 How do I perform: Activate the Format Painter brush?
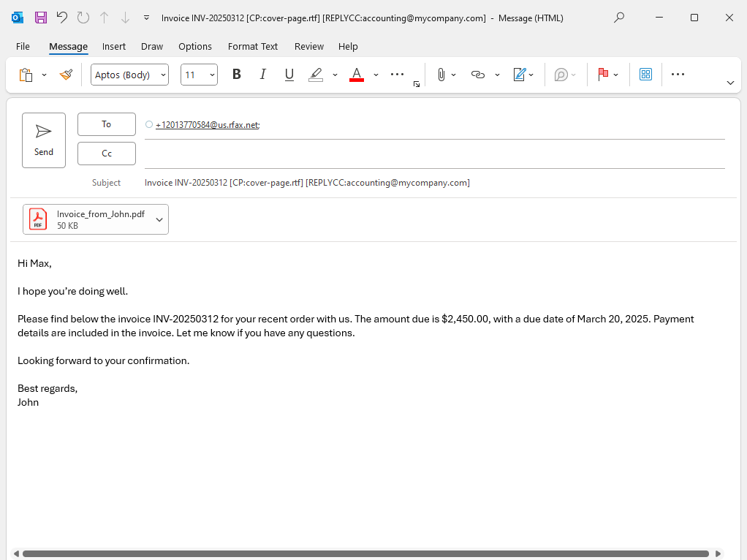[x=67, y=75]
